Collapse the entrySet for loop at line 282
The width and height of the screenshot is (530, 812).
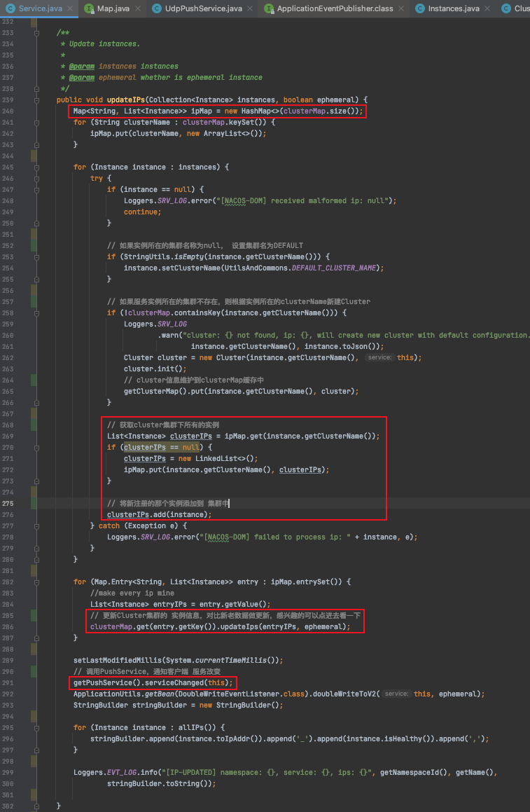tap(36, 582)
